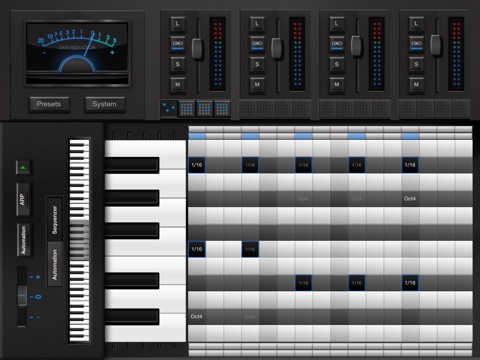Click the L button on the third channel
The height and width of the screenshot is (360, 480).
tap(337, 24)
